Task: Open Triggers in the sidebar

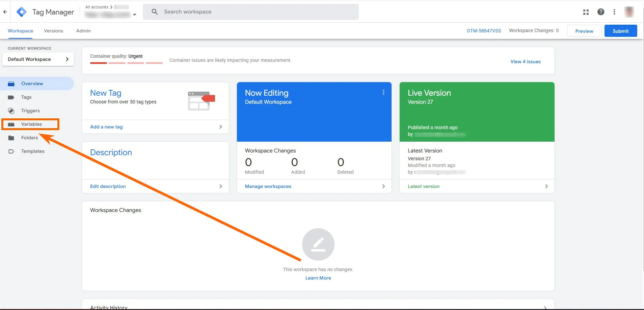Action: click(30, 111)
